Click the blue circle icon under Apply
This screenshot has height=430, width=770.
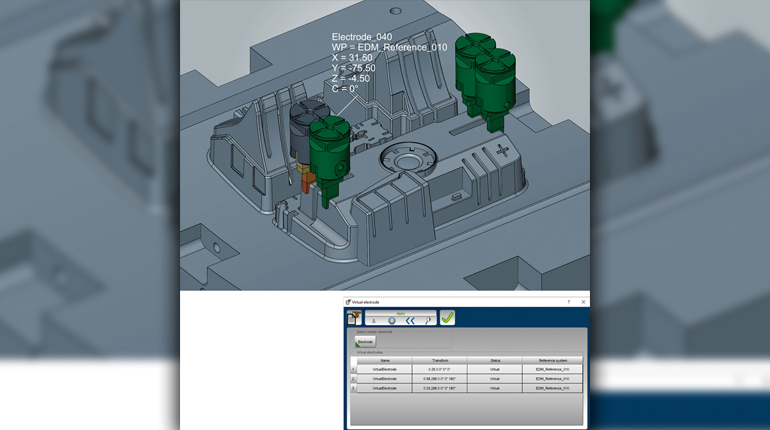pyautogui.click(x=392, y=321)
